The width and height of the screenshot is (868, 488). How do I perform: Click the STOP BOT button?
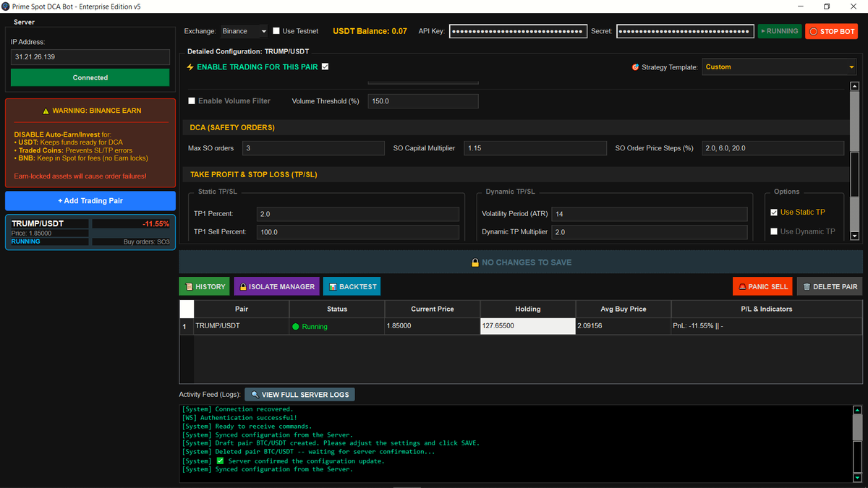(831, 31)
